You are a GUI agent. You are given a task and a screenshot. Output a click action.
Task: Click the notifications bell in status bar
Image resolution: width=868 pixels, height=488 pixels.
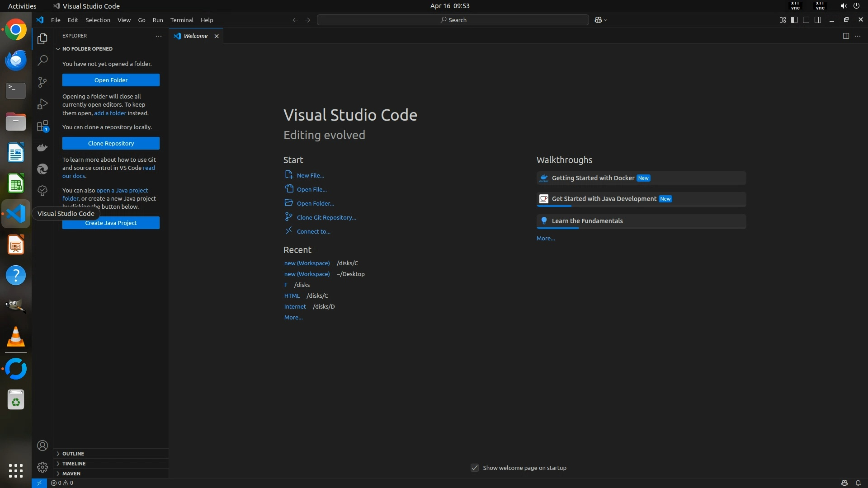point(858,483)
